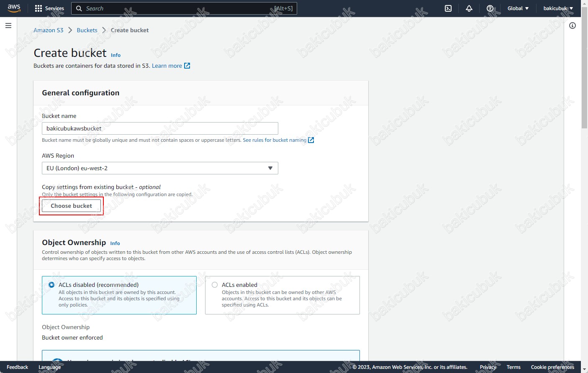Open the Global region selector
Image resolution: width=588 pixels, height=373 pixels.
pyautogui.click(x=518, y=8)
